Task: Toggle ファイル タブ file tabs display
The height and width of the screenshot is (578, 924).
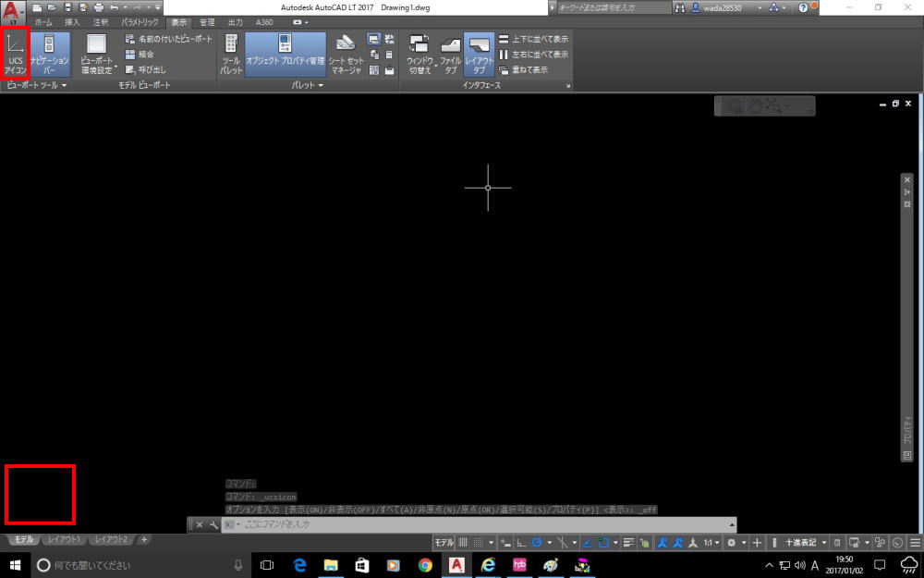Action: [x=450, y=54]
